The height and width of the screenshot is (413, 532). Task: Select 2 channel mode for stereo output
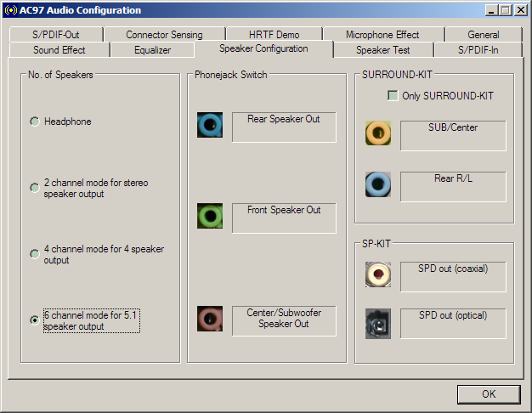tap(89, 188)
